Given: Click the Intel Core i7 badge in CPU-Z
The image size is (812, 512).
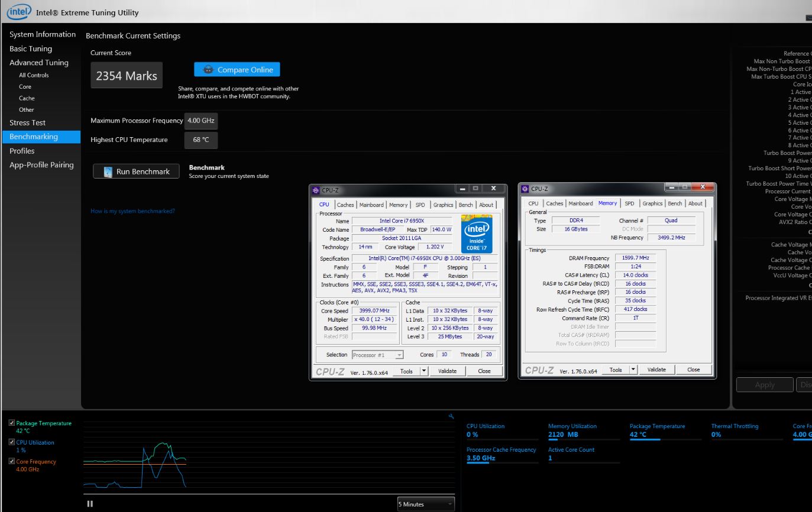Looking at the screenshot, I should tap(477, 234).
